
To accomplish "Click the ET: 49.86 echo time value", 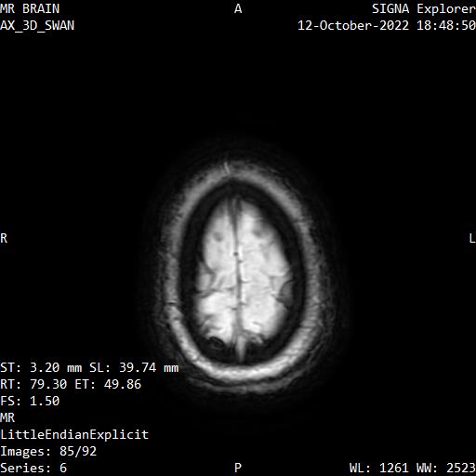I will click(x=108, y=384).
